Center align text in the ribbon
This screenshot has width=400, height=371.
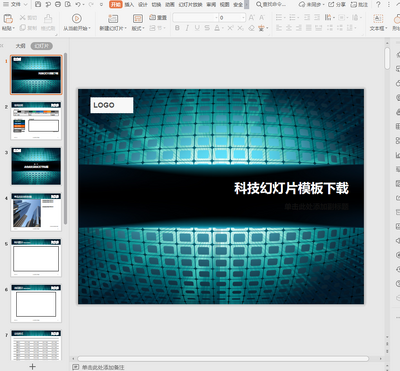tap(289, 28)
